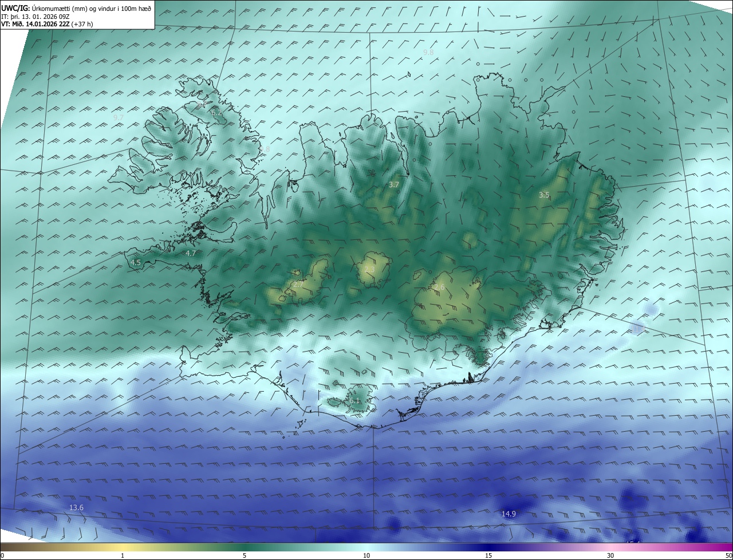Image resolution: width=733 pixels, height=560 pixels.
Task: Click the colorbar tick label 5
Action: click(x=245, y=555)
